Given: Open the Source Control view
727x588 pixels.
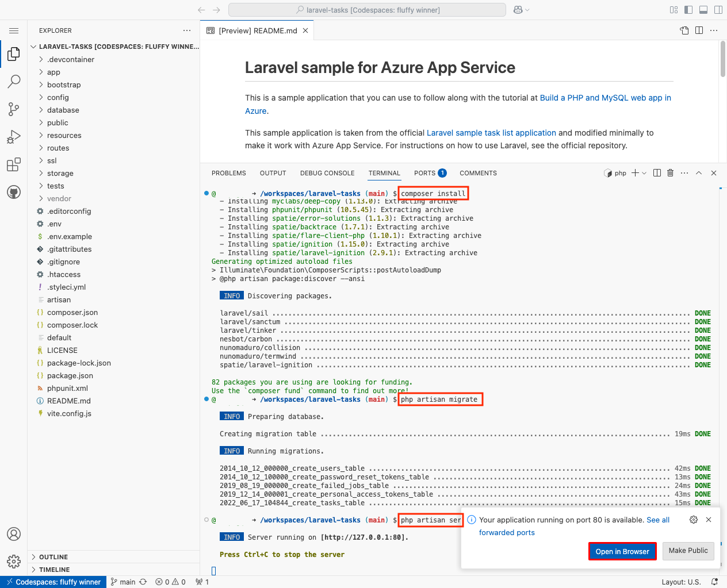Looking at the screenshot, I should (x=14, y=109).
